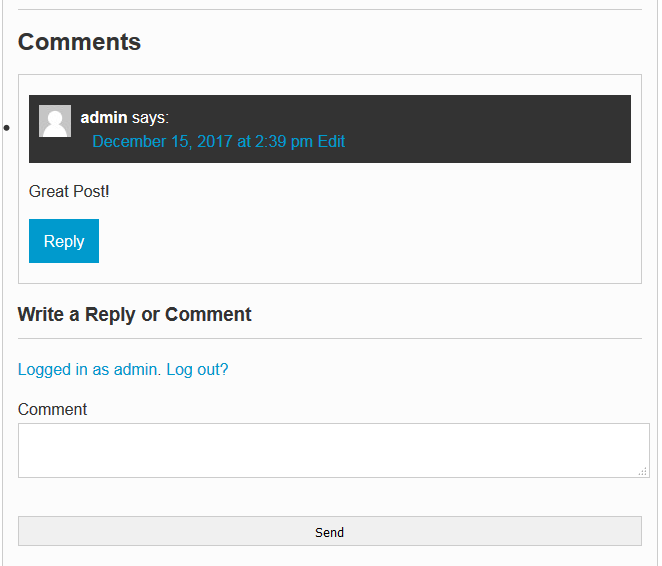Click the word "admin" in the logged-in link
Screen dimensions: 662x566
(x=135, y=369)
